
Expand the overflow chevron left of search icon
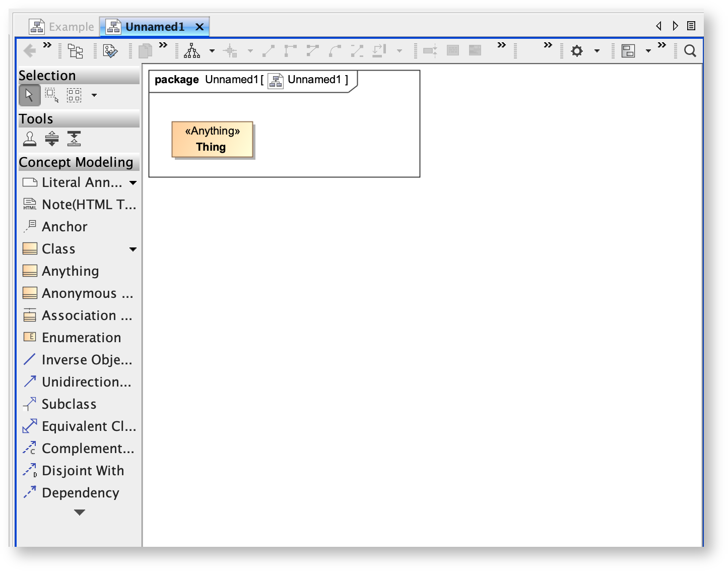coord(662,45)
